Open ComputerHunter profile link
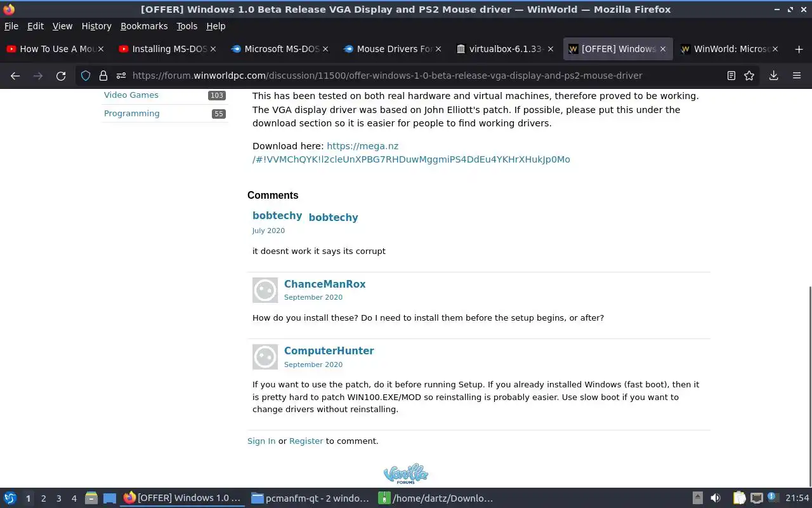Screen dimensions: 812x508 tap(329, 351)
